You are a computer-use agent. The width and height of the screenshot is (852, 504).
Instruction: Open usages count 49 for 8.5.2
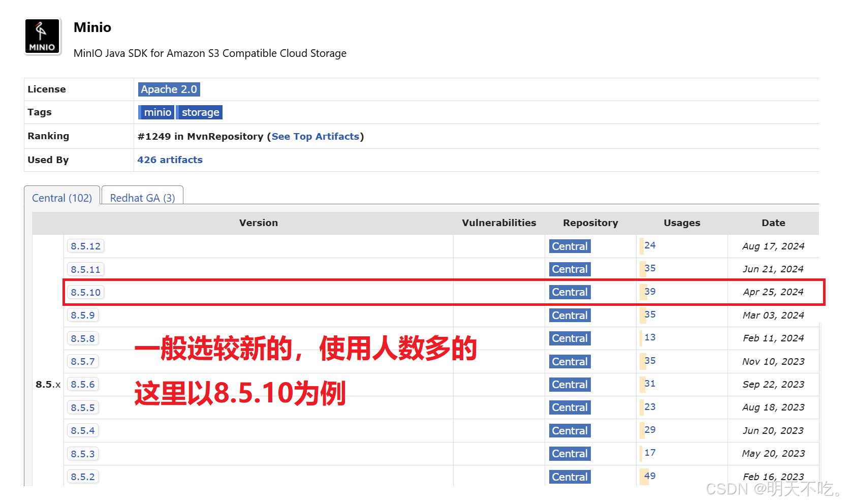[650, 476]
